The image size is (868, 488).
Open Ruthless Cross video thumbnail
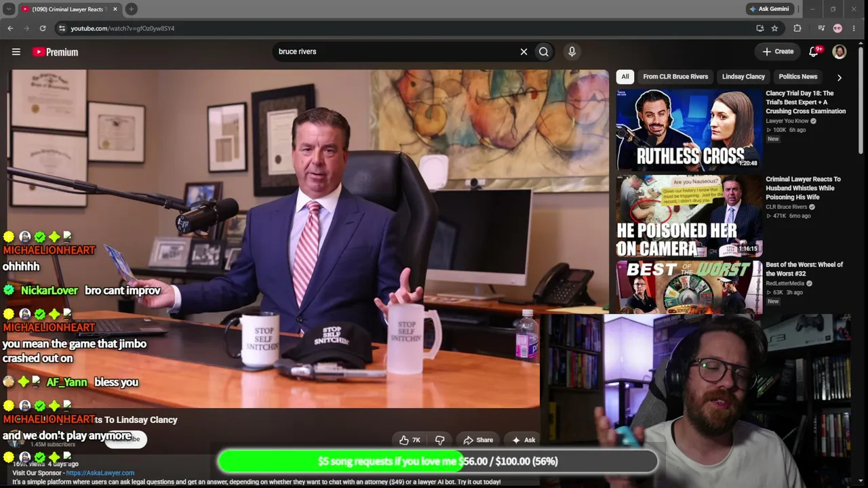[x=689, y=129]
